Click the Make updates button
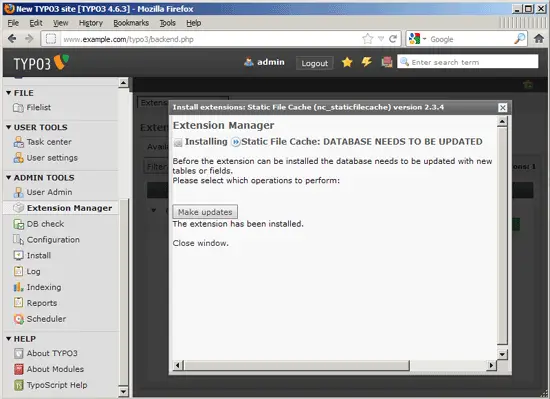 pos(205,212)
